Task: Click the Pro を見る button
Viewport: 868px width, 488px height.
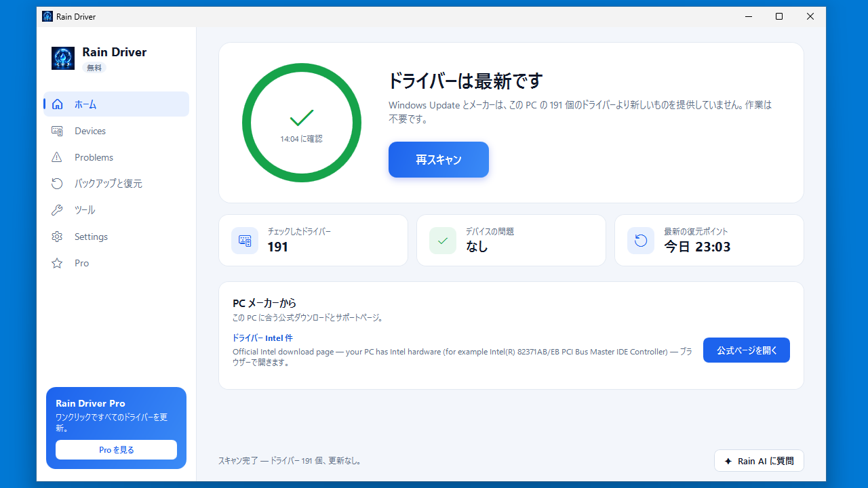Action: coord(117,449)
